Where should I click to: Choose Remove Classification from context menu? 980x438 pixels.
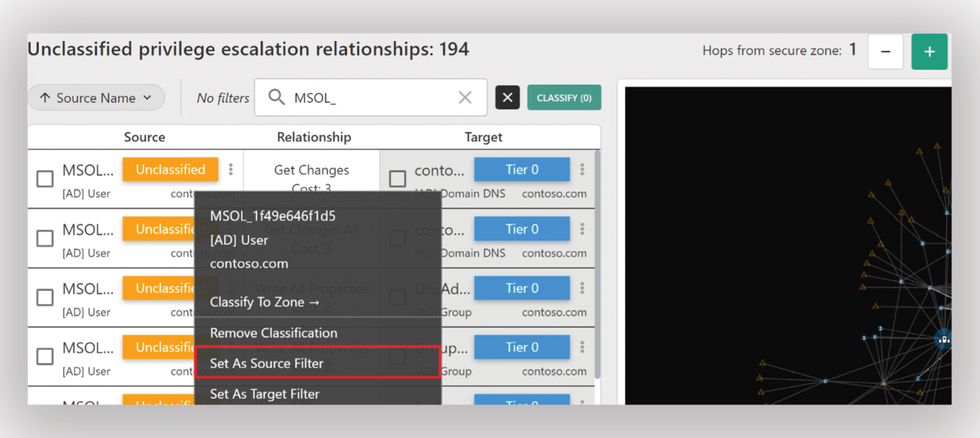(274, 333)
